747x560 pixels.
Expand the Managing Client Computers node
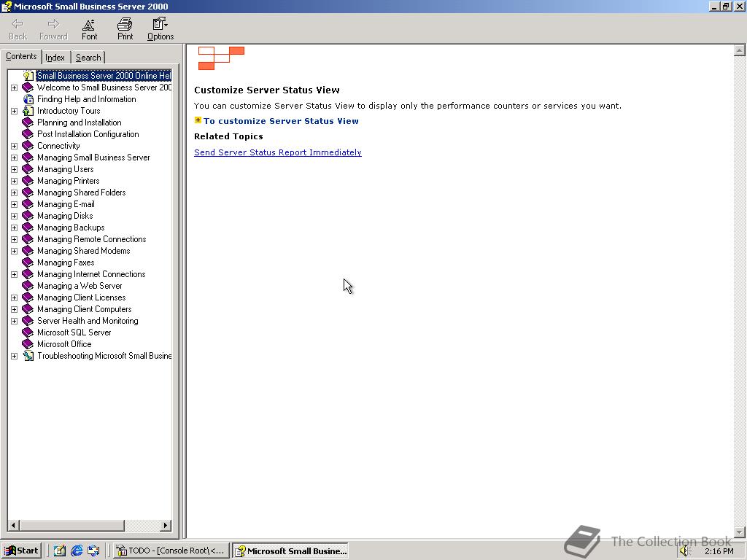coord(15,309)
